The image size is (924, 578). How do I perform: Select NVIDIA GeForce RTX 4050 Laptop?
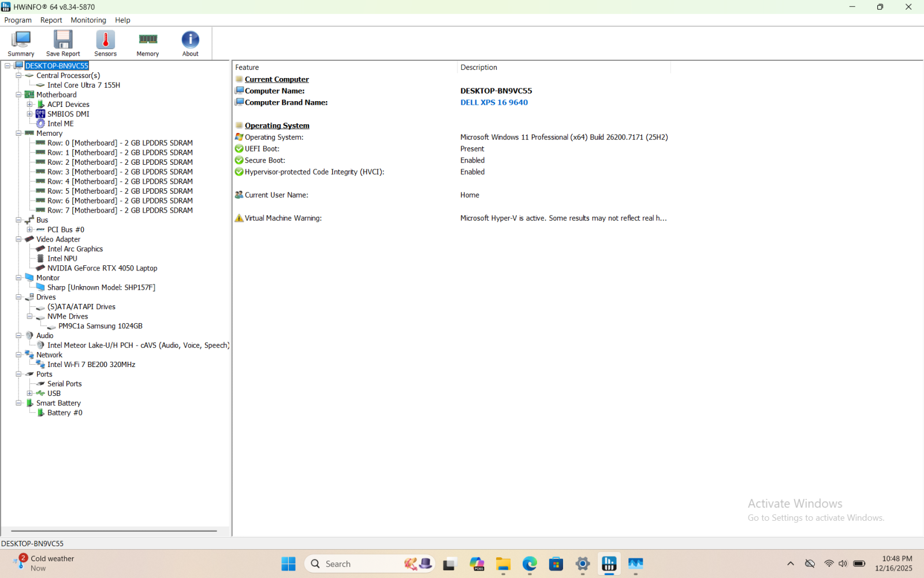[x=102, y=268]
